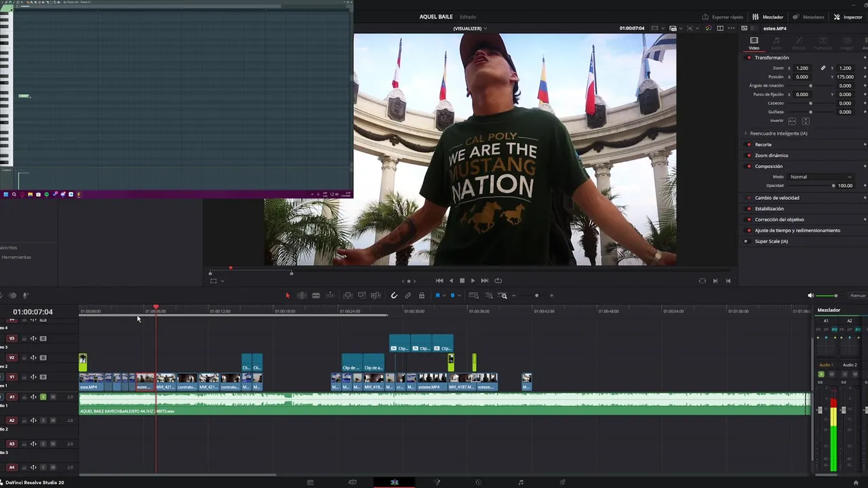Flip clip vertically under Invertir
The height and width of the screenshot is (488, 868).
point(806,121)
